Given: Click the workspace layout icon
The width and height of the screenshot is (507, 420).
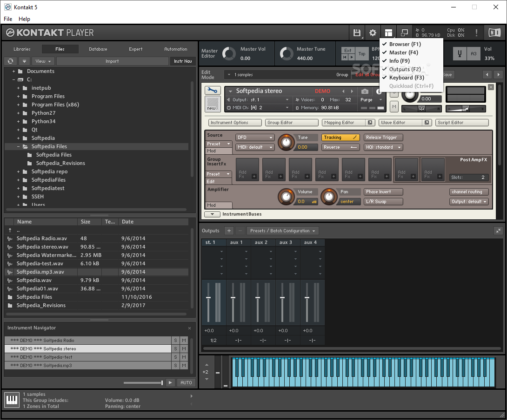Looking at the screenshot, I should (388, 33).
